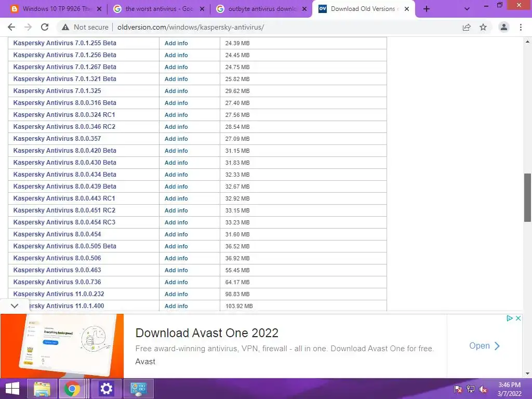Open Kaspersky Antivirus 9.0.0.463 link
The image size is (532, 399).
[x=57, y=270]
